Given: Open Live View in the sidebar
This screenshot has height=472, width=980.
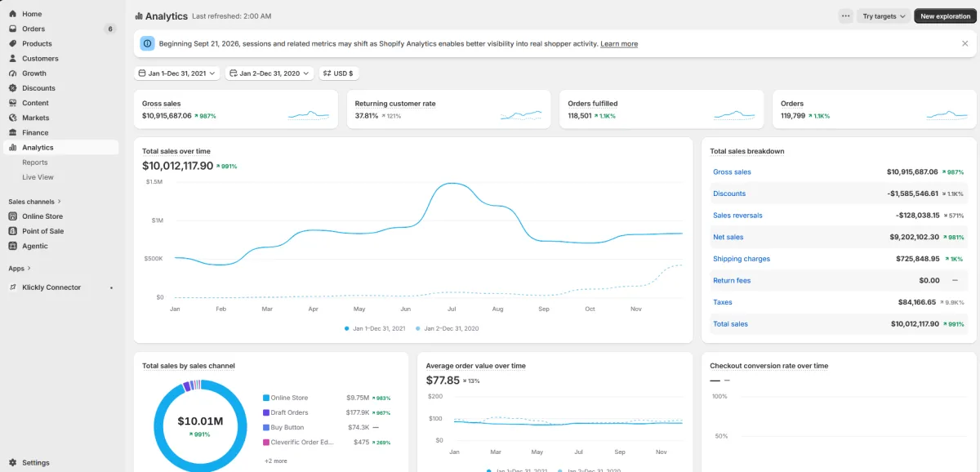Looking at the screenshot, I should (x=38, y=177).
